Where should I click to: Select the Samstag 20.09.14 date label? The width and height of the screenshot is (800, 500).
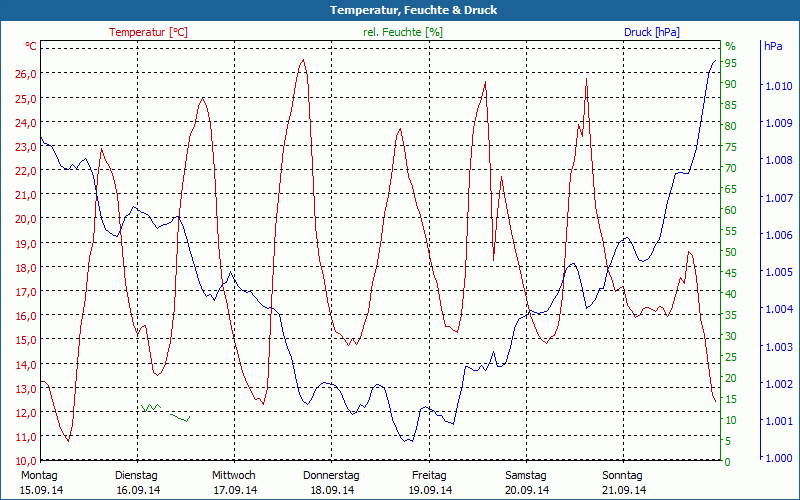[x=526, y=482]
